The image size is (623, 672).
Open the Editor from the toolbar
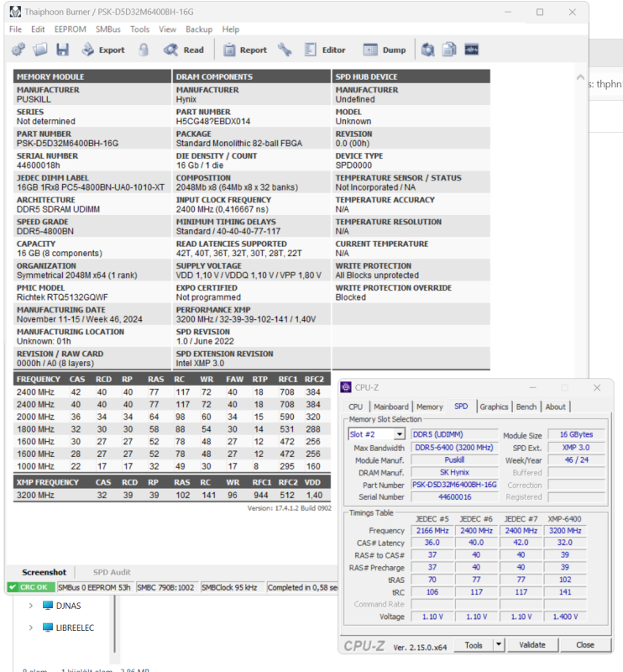coord(325,50)
